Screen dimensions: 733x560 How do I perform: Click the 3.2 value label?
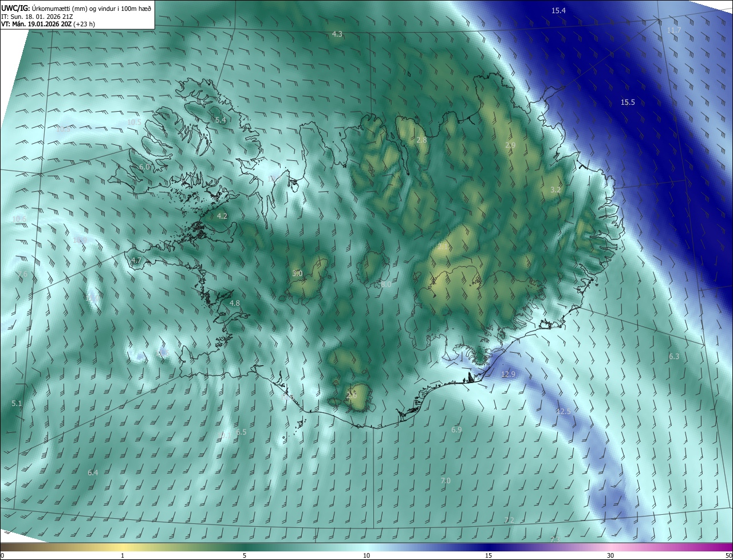tap(555, 190)
